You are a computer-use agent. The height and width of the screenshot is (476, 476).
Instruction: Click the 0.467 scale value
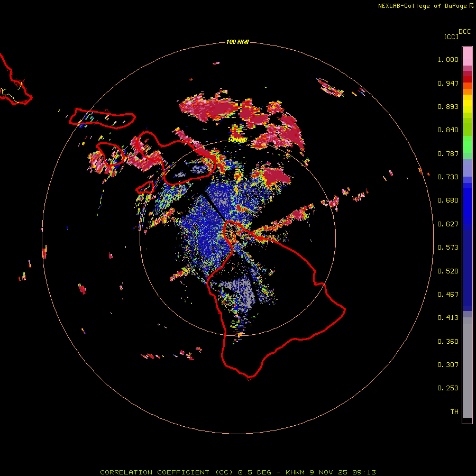tap(448, 295)
